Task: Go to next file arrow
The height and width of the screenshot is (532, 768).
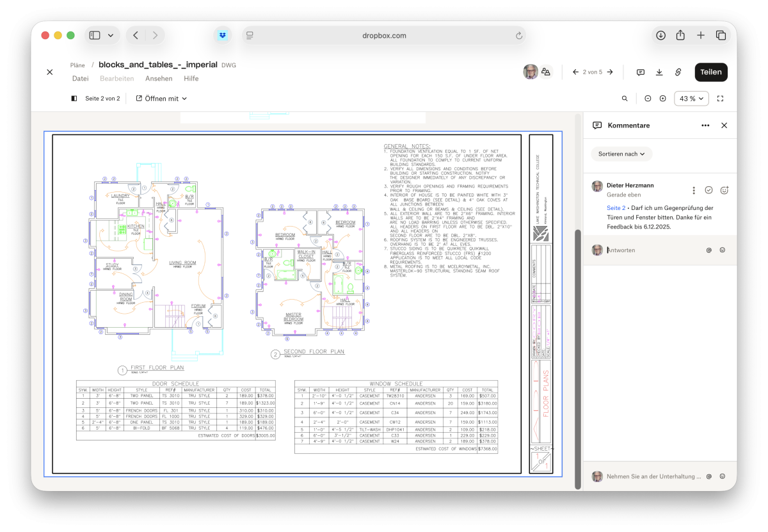Action: pyautogui.click(x=610, y=72)
